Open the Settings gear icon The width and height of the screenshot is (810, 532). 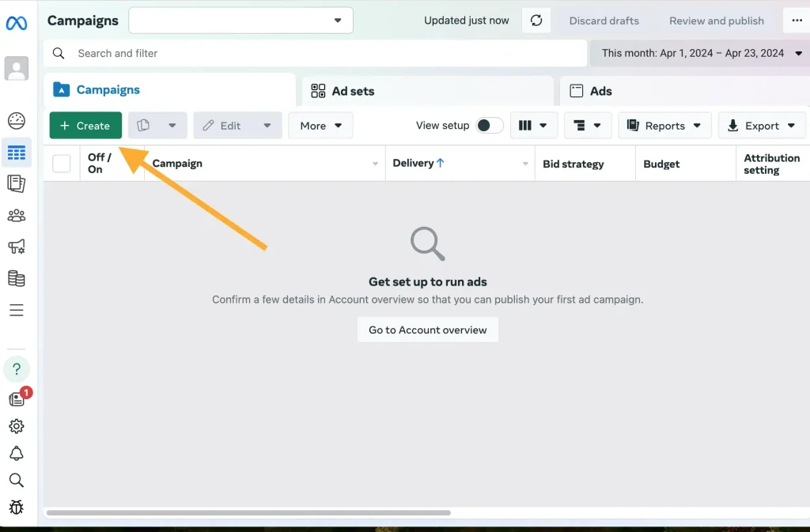pyautogui.click(x=16, y=426)
